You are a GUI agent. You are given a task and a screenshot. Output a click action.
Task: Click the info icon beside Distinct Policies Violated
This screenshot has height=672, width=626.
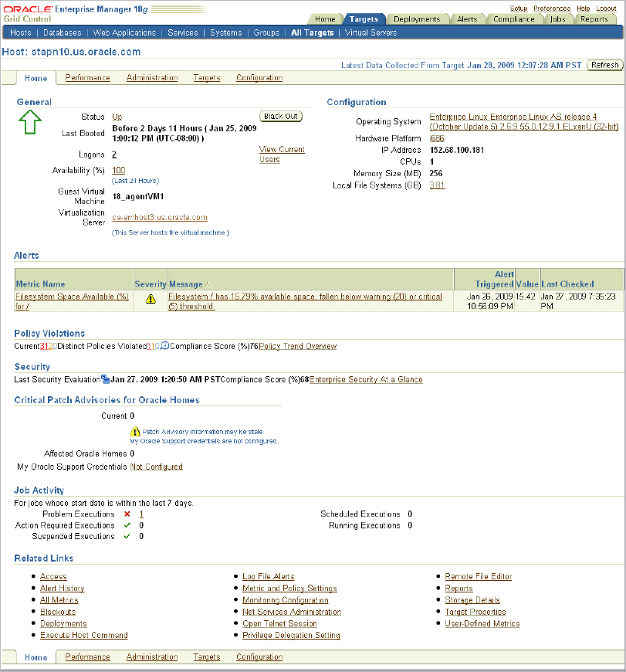(165, 346)
